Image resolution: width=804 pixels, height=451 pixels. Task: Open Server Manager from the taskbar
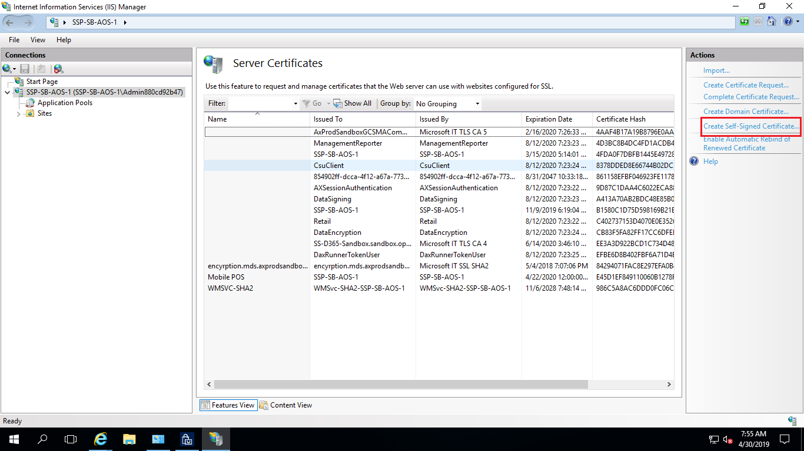tap(158, 439)
